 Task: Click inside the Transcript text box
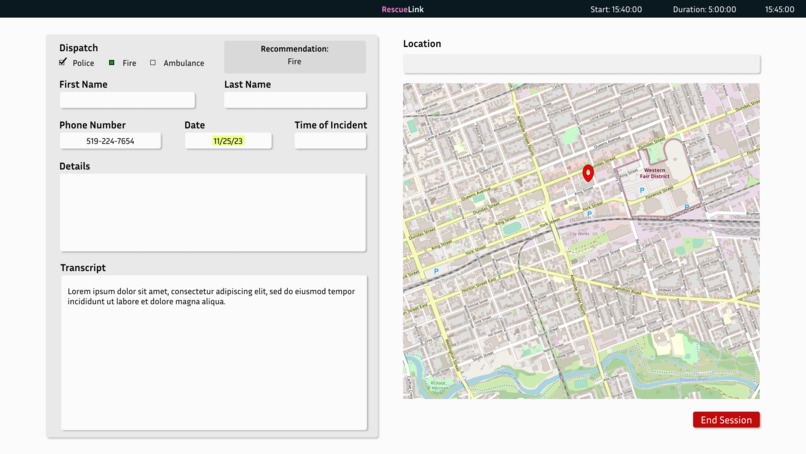[x=214, y=353]
